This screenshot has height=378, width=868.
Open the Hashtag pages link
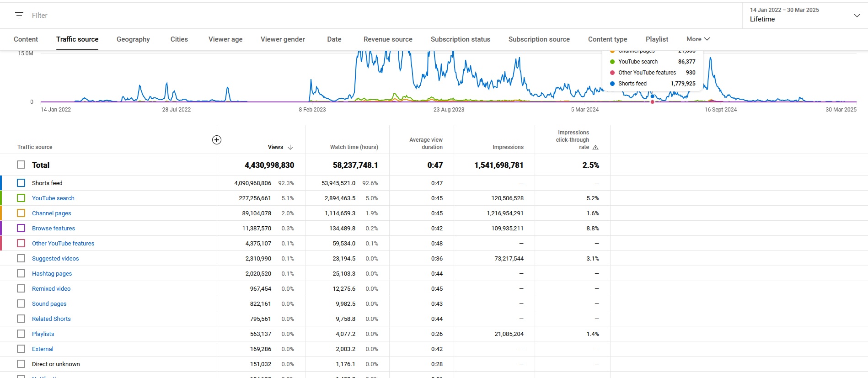tap(52, 273)
